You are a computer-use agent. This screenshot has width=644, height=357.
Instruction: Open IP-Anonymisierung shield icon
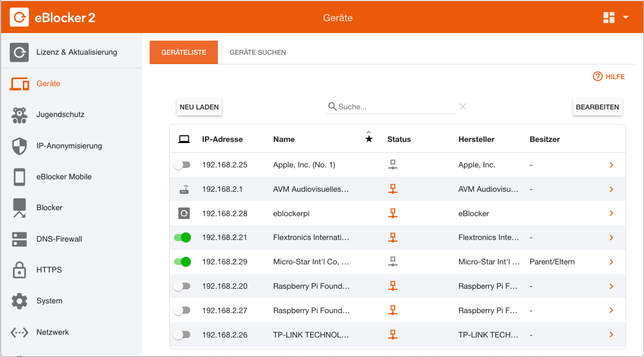coord(19,146)
